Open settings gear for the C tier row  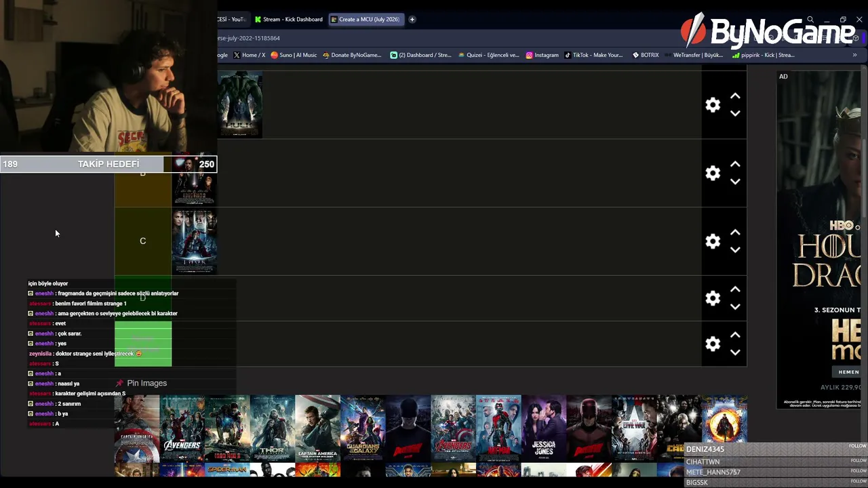click(713, 241)
